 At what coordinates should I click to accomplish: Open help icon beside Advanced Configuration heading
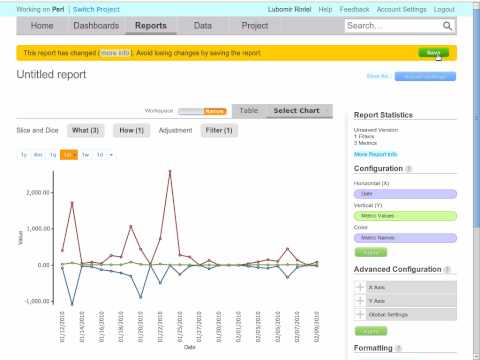[447, 269]
